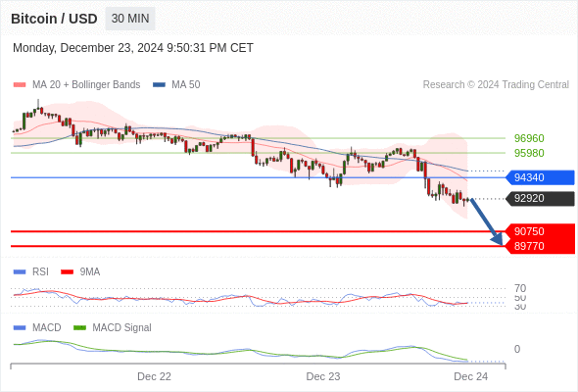Image resolution: width=578 pixels, height=392 pixels.
Task: Click the RSI 70 level marker
Action: click(520, 288)
